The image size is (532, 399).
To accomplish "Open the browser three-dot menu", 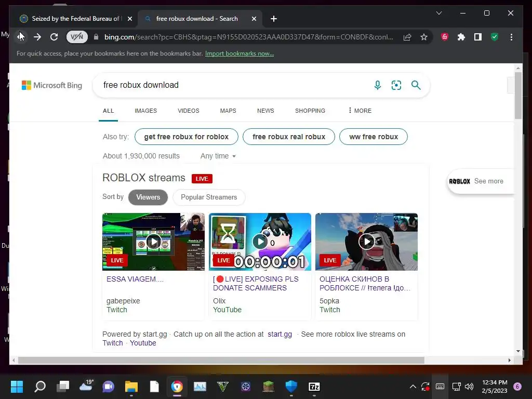I will click(511, 37).
